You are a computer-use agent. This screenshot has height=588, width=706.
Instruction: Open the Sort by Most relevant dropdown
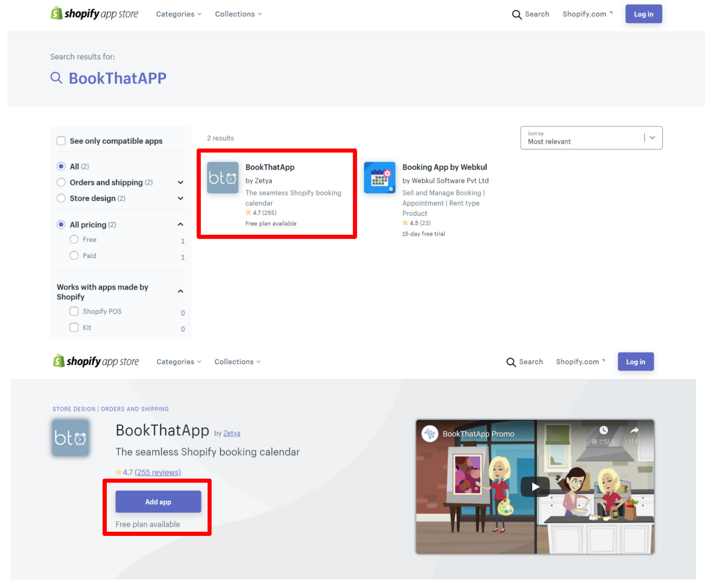tap(591, 138)
